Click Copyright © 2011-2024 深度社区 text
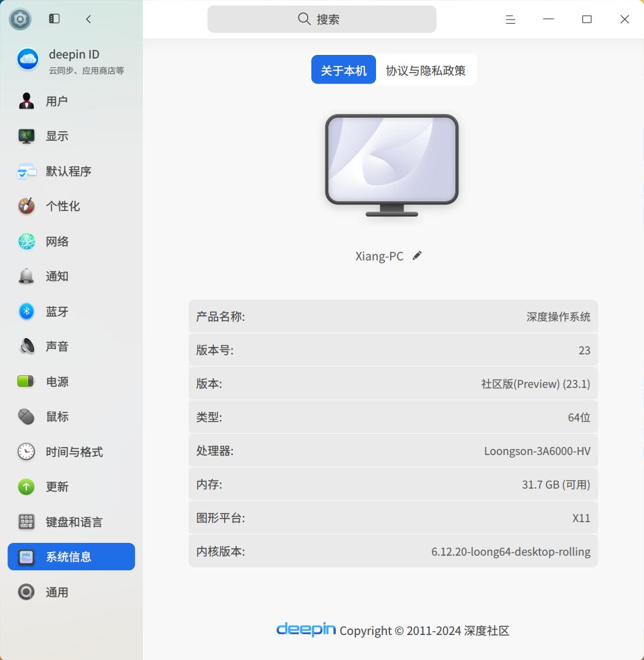 pos(425,631)
